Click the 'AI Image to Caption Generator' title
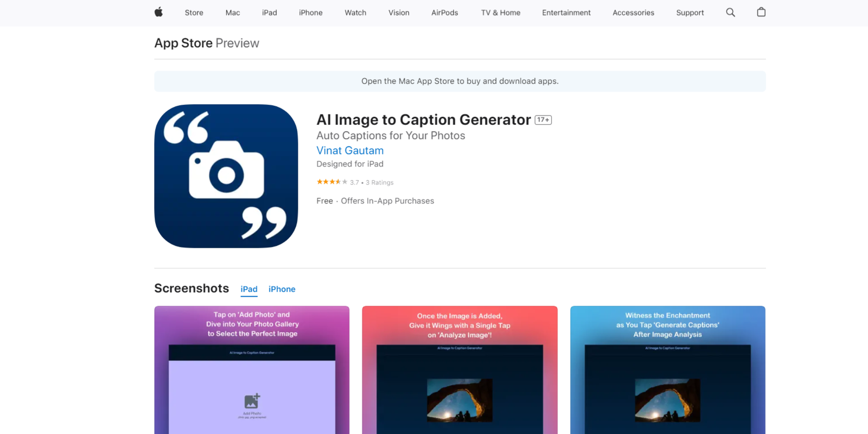 tap(424, 120)
